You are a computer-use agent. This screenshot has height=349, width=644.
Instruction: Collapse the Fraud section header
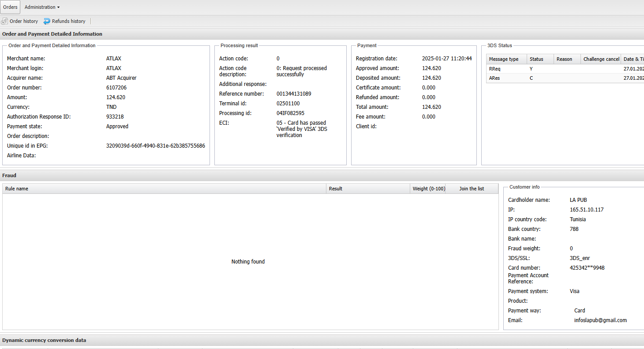click(9, 175)
